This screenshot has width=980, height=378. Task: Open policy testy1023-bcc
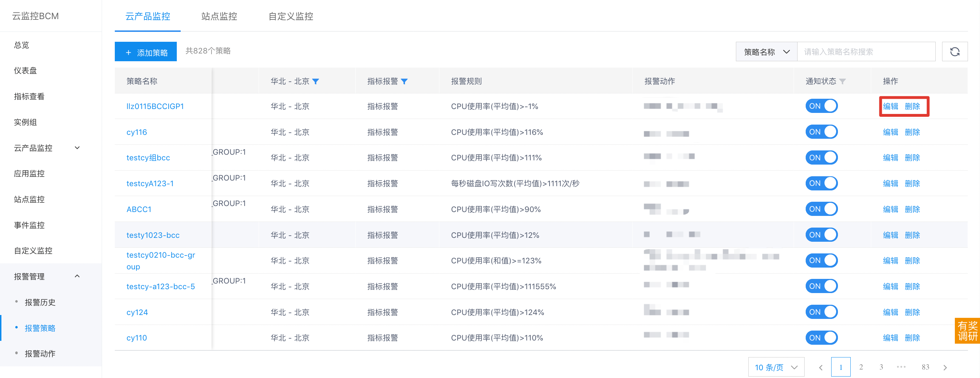(x=153, y=235)
